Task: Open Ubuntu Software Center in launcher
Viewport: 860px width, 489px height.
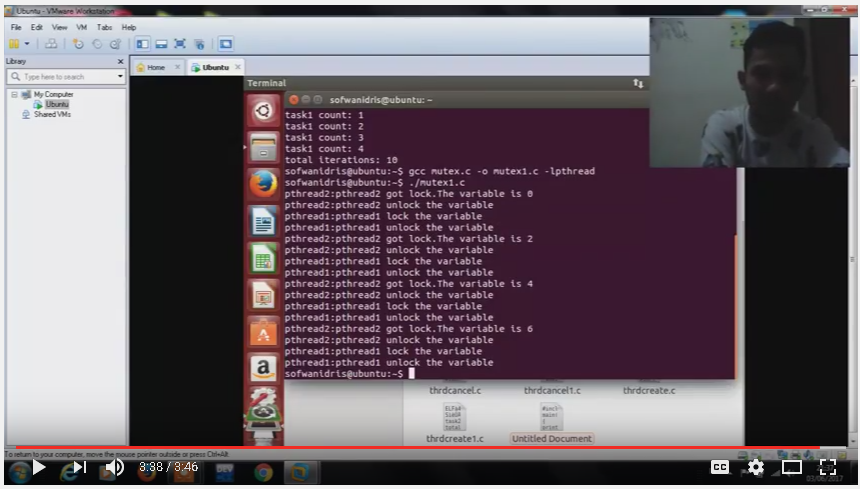Action: [x=263, y=332]
